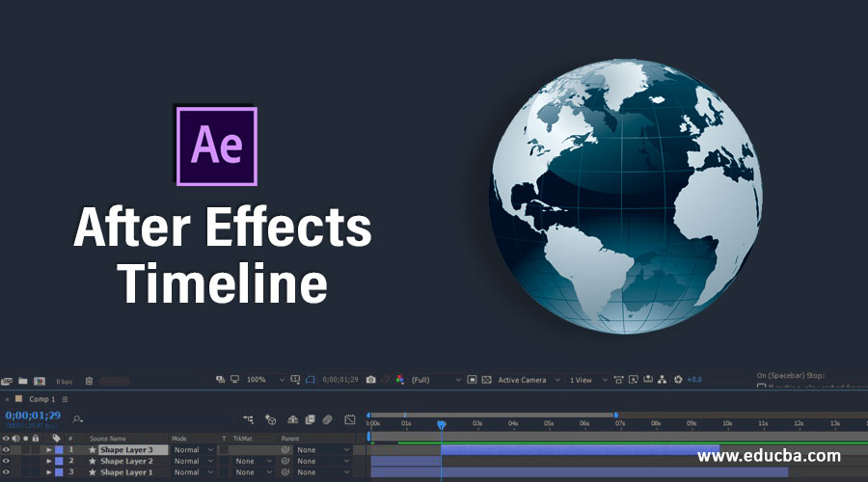Click label color swatch of Shape Layer 1
This screenshot has width=868, height=482.
(x=59, y=472)
